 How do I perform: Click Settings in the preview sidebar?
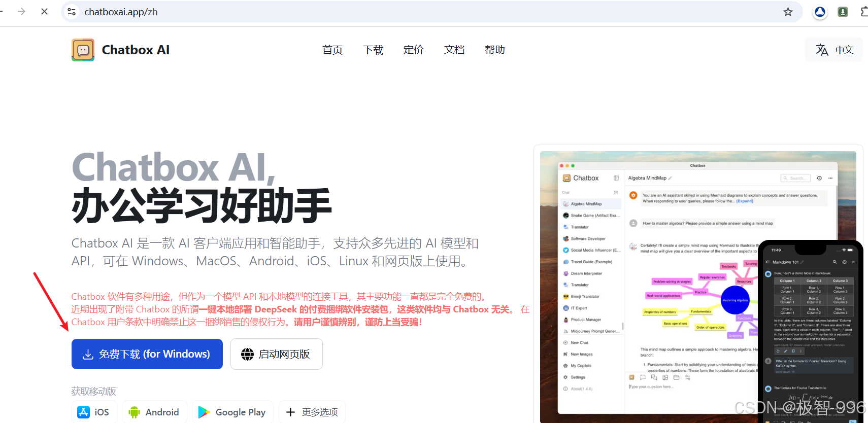[x=578, y=377]
